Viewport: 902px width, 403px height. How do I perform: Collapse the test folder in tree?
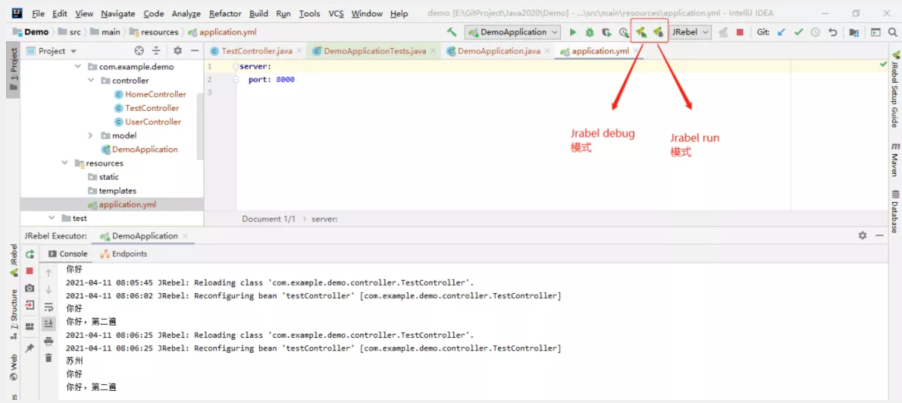(x=52, y=218)
